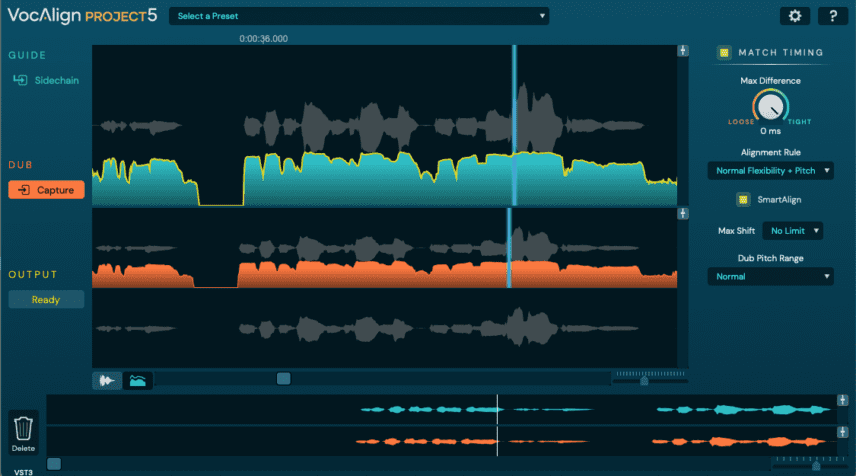Image resolution: width=856 pixels, height=476 pixels.
Task: Click the overview lane scrollbar thumb
Action: pyautogui.click(x=54, y=463)
